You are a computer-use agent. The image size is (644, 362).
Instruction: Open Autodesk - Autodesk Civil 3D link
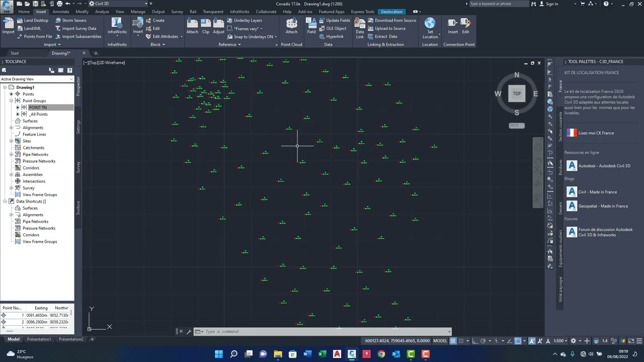(599, 166)
